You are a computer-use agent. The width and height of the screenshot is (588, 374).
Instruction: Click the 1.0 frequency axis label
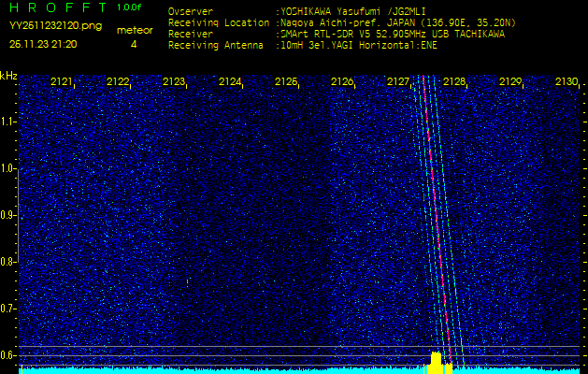(8, 168)
